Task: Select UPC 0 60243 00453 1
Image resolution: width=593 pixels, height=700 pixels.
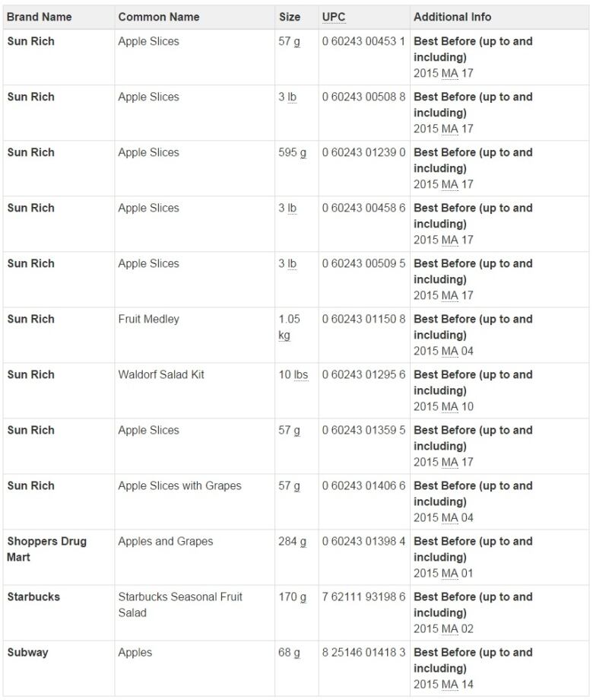Action: click(x=363, y=42)
